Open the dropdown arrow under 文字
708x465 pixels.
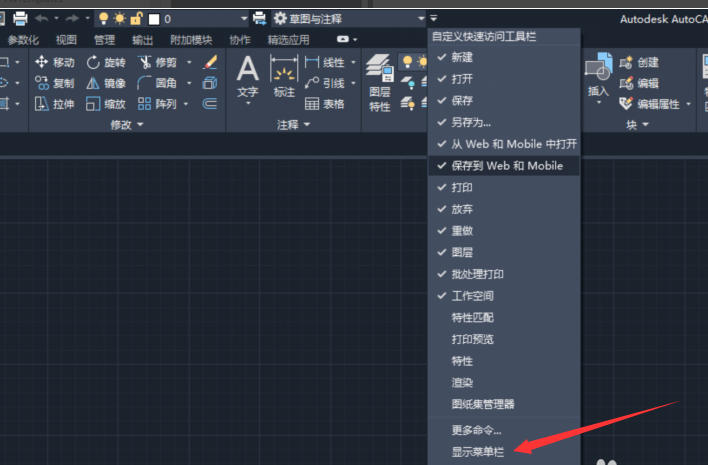(x=248, y=103)
